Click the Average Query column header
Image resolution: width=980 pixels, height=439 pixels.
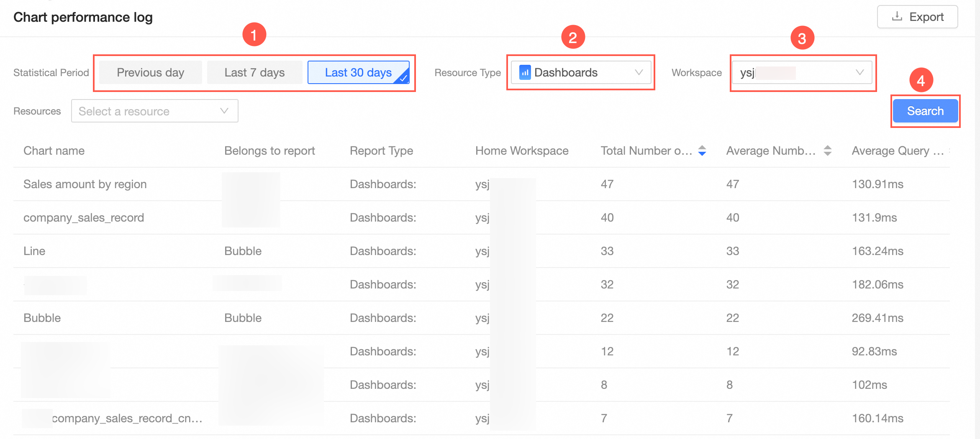tap(898, 151)
